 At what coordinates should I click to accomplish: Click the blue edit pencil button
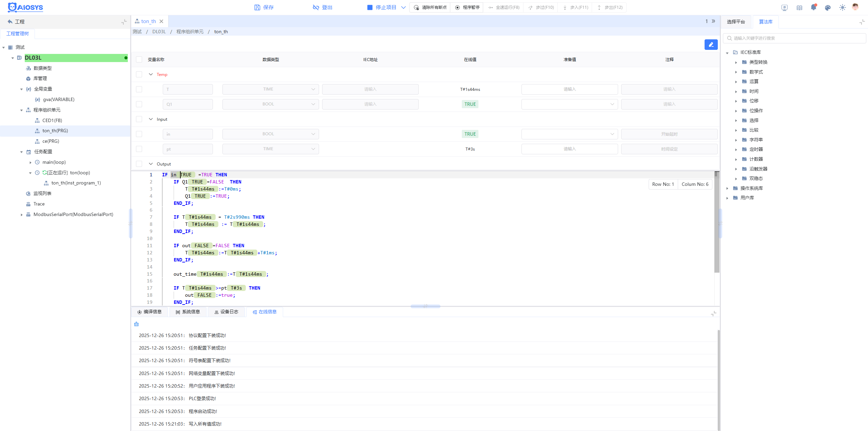pos(711,44)
